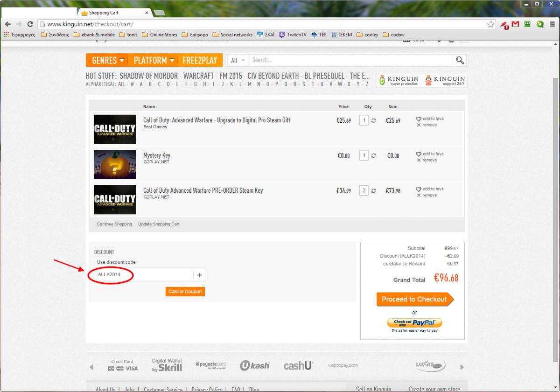Click the Continue Shopping link

click(114, 224)
